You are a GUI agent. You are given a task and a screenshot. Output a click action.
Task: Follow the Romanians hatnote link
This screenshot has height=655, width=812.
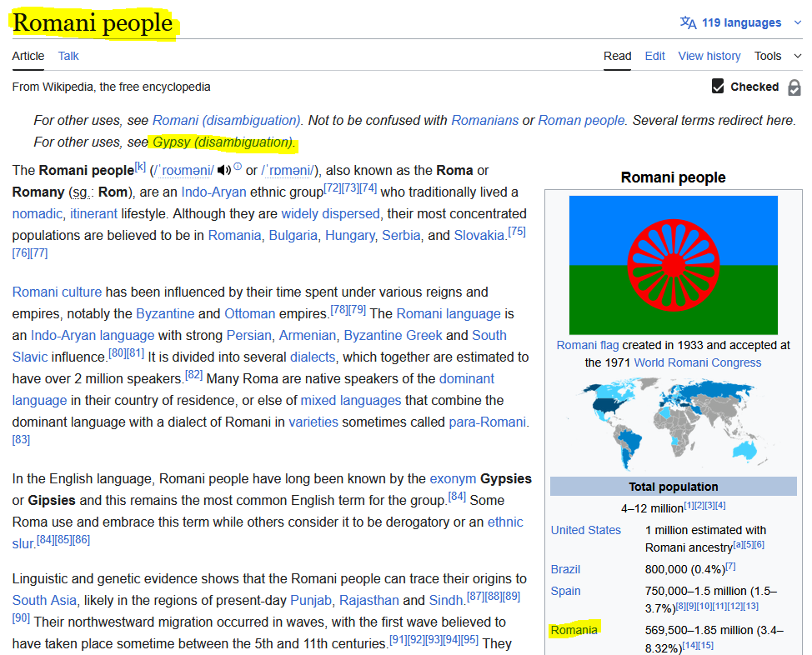(484, 120)
